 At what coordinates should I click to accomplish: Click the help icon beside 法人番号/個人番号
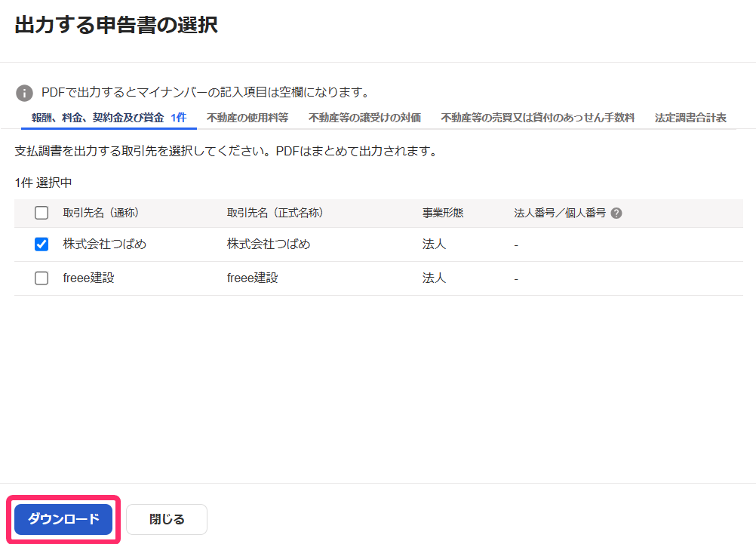616,214
